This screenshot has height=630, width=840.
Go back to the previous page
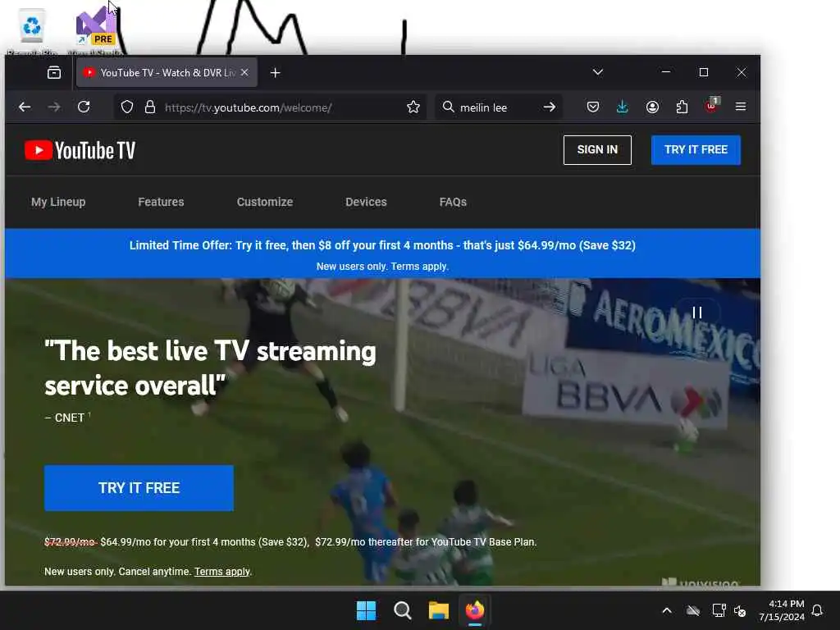(25, 107)
